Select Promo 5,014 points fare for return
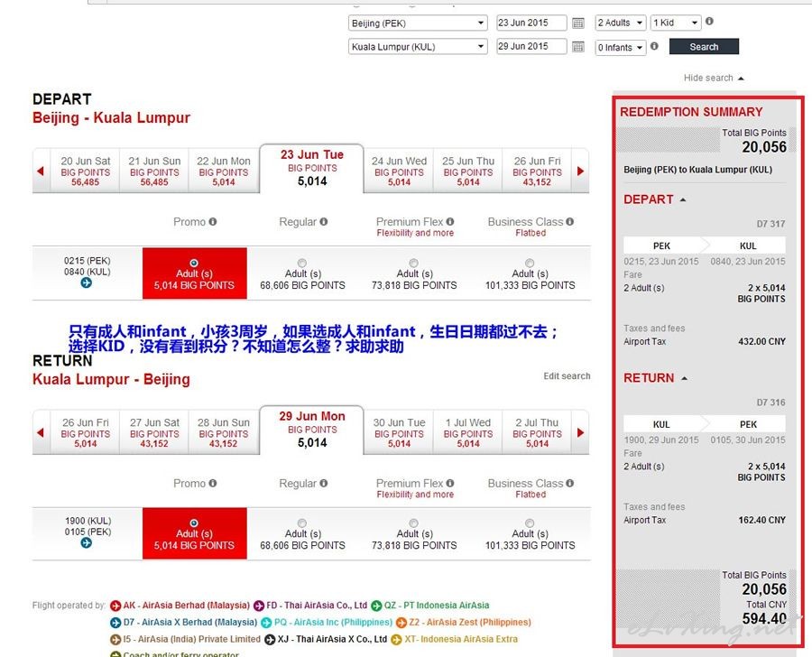Image resolution: width=812 pixels, height=657 pixels. (194, 523)
